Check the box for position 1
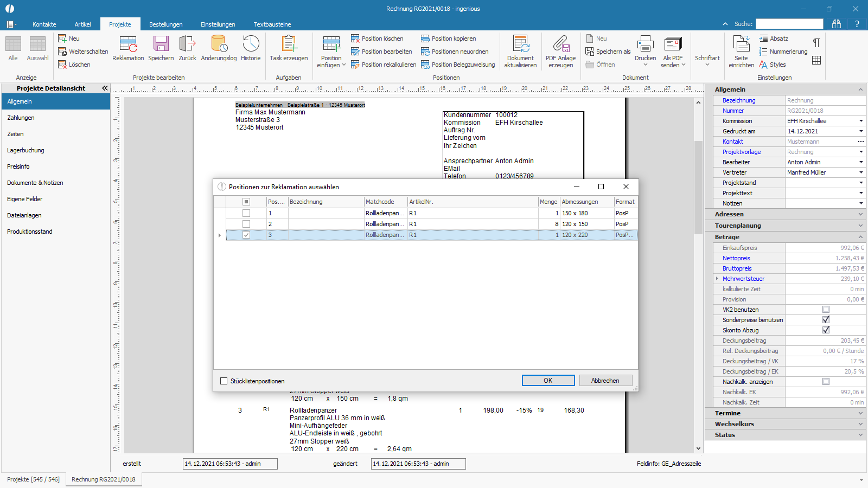Screen dimensions: 868x488 click(246, 213)
